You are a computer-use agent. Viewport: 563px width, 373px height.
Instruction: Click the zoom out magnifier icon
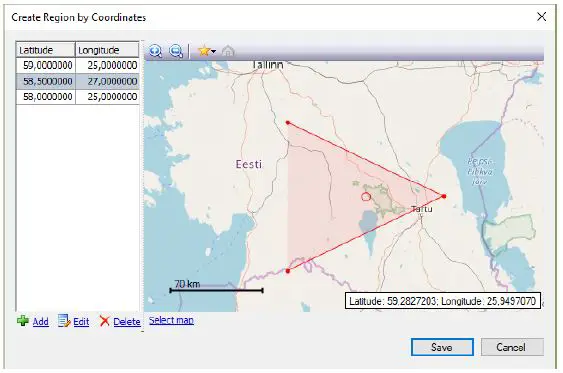(x=176, y=51)
